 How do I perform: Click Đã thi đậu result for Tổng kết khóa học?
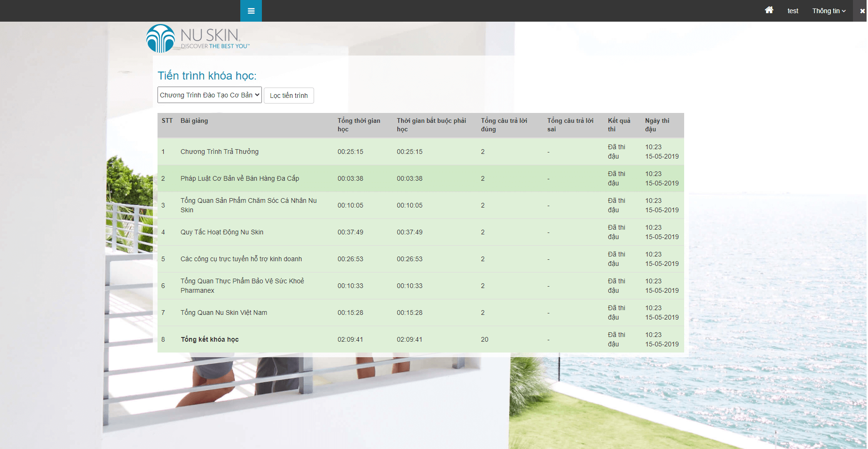[616, 339]
